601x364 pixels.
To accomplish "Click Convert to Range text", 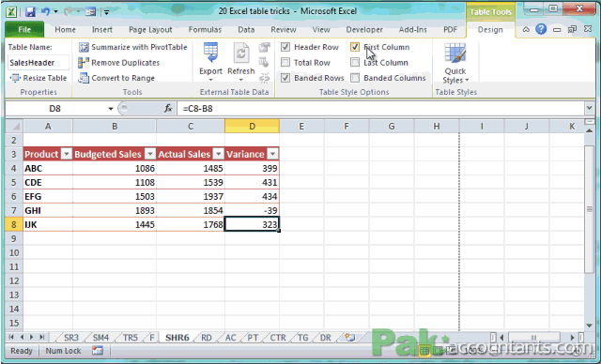I will pos(123,78).
